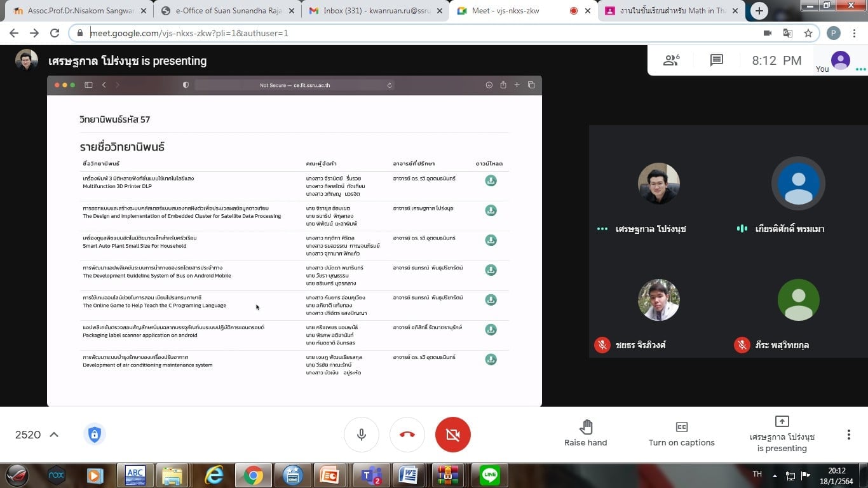Turn the camera back on

coord(452,435)
